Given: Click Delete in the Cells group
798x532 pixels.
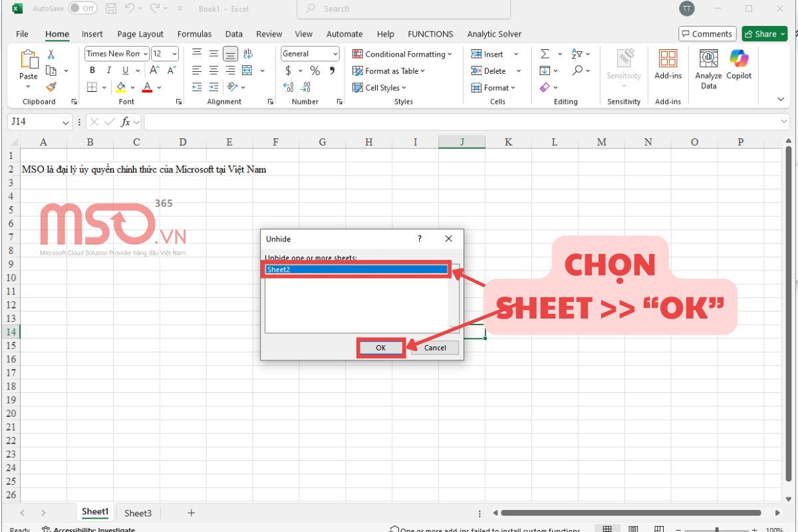Looking at the screenshot, I should click(x=489, y=70).
